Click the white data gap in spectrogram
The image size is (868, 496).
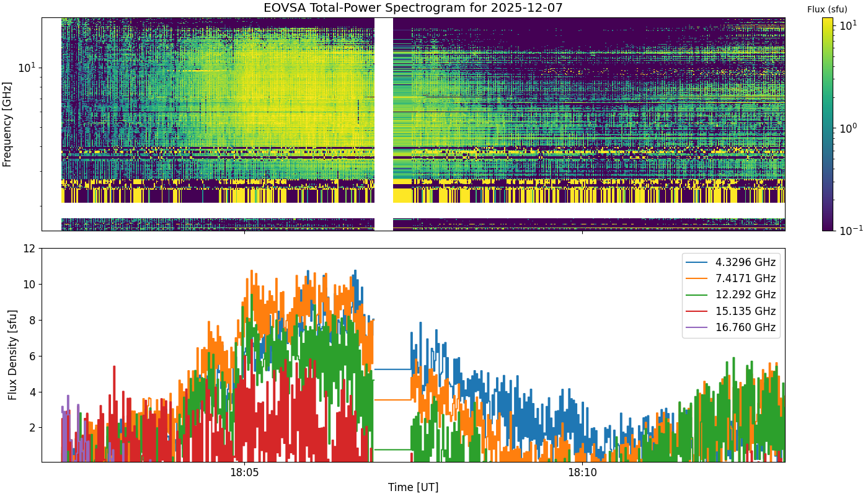point(384,124)
